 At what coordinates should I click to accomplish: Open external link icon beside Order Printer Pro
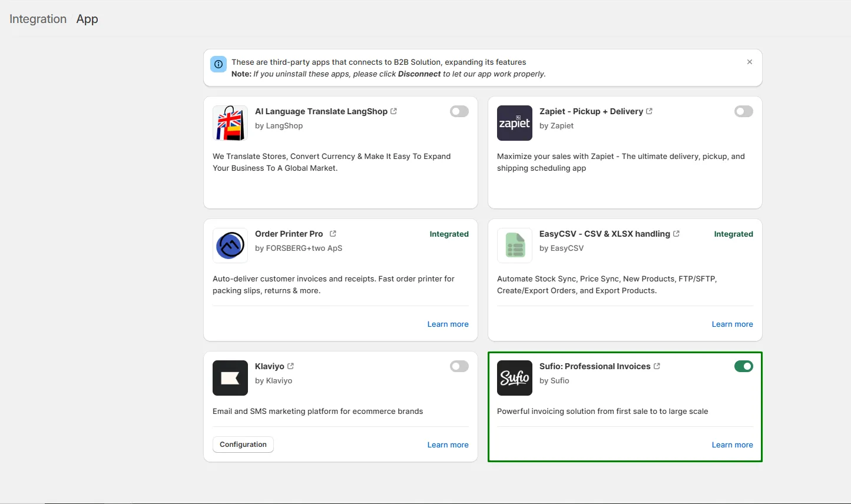(333, 234)
